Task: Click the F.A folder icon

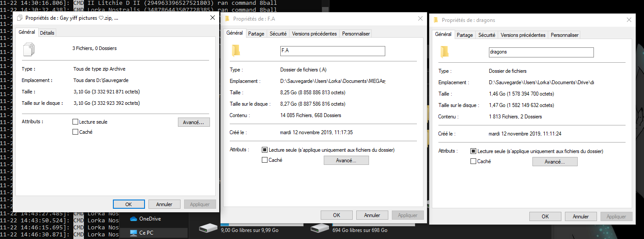Action: [x=236, y=51]
